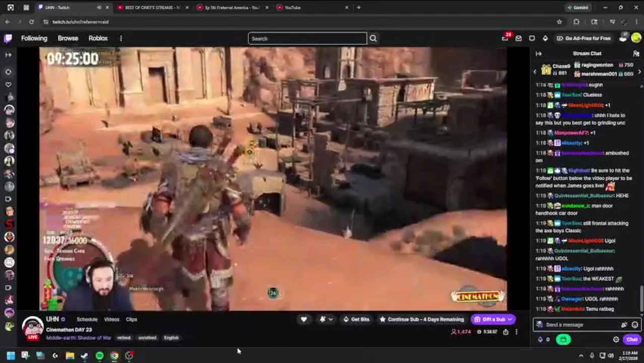Open the Bits crown icon in top nav
This screenshot has width=644, height=363.
(x=545, y=38)
